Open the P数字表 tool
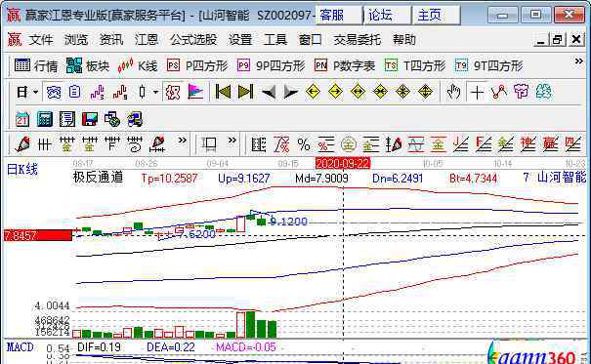591x364 pixels. click(345, 66)
